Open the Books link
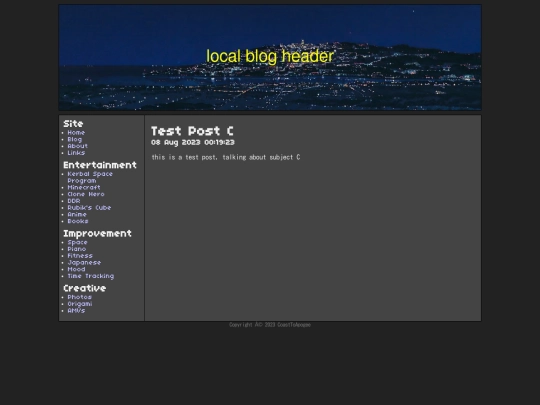 coord(78,221)
